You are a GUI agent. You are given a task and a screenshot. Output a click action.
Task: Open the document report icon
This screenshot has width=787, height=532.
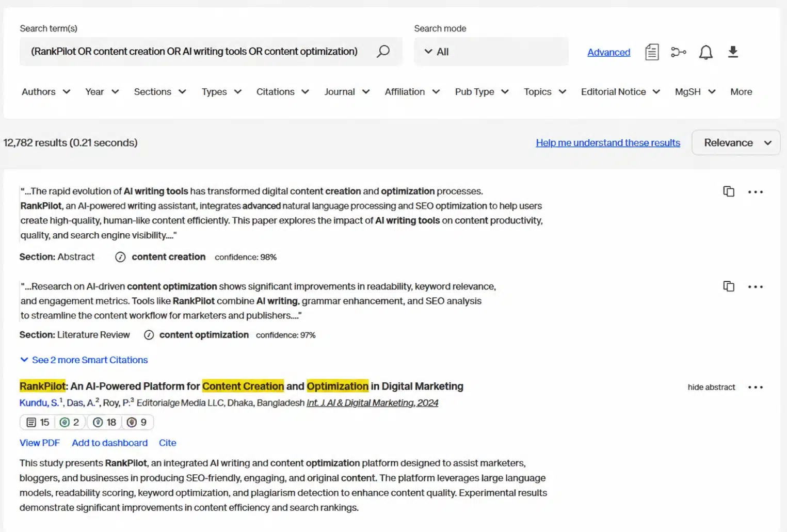652,52
